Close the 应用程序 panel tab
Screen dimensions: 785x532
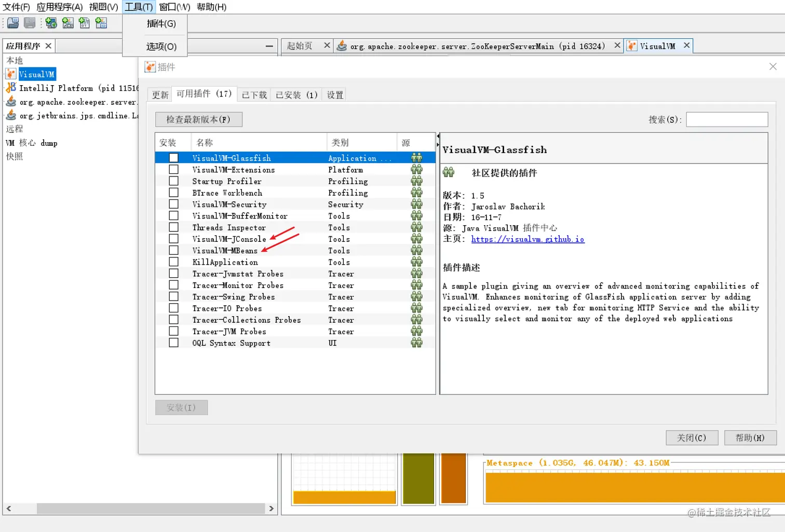pos(48,46)
